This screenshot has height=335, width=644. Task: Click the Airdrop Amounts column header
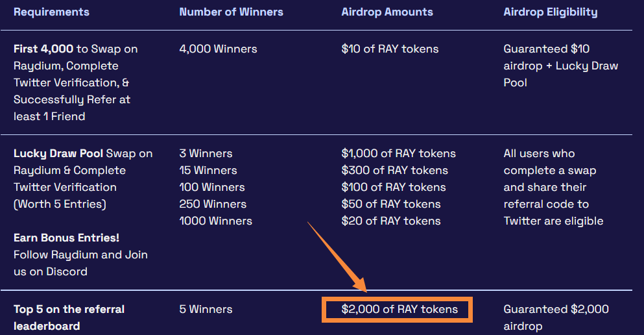click(387, 12)
